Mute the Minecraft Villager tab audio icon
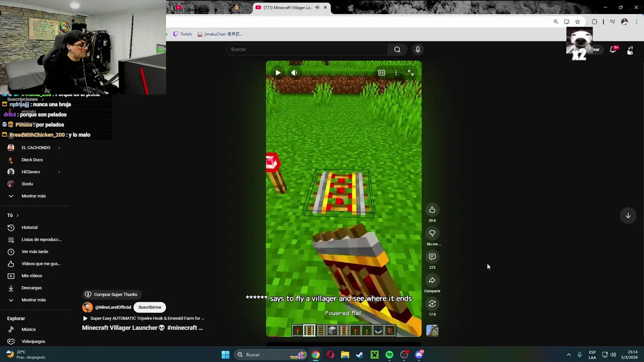This screenshot has width=644, height=362. pyautogui.click(x=317, y=8)
